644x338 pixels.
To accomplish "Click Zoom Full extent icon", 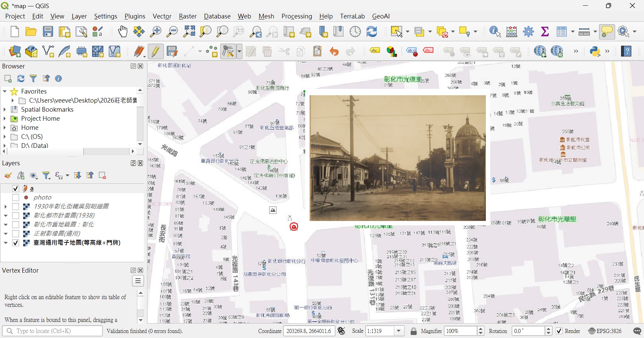I will (189, 32).
